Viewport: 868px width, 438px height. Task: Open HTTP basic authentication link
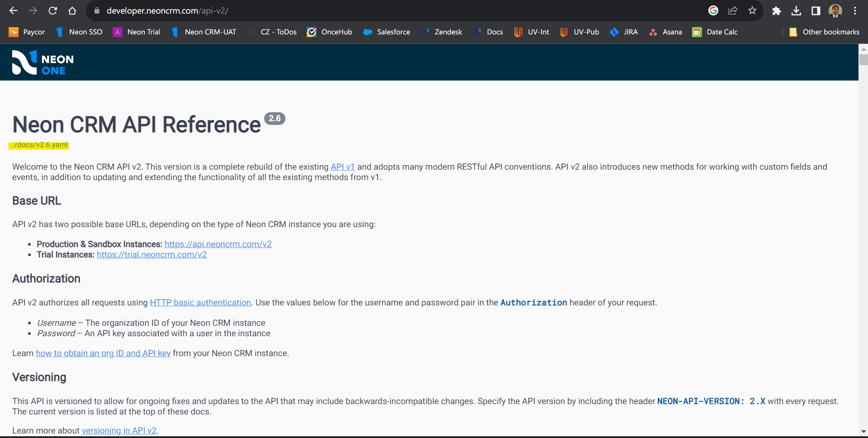(200, 303)
